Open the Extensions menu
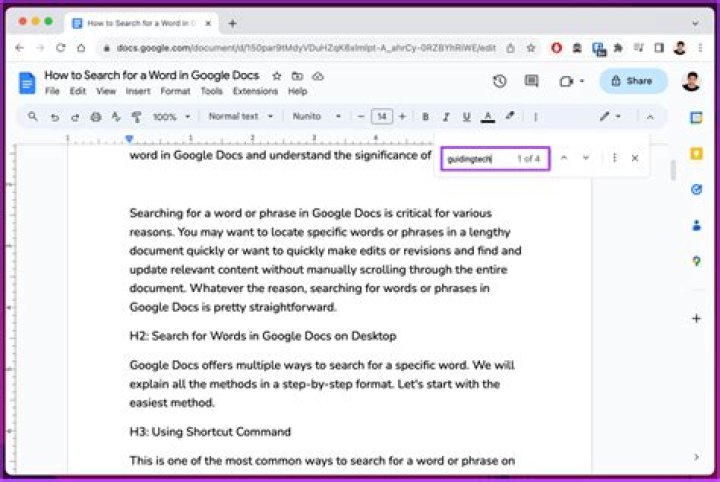Viewport: 720px width, 482px height. [x=255, y=91]
